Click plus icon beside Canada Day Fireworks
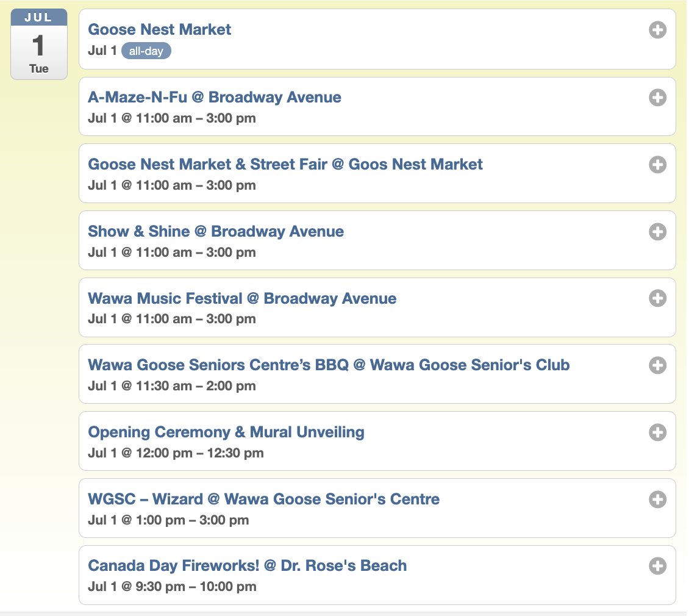The height and width of the screenshot is (616, 689). click(657, 566)
